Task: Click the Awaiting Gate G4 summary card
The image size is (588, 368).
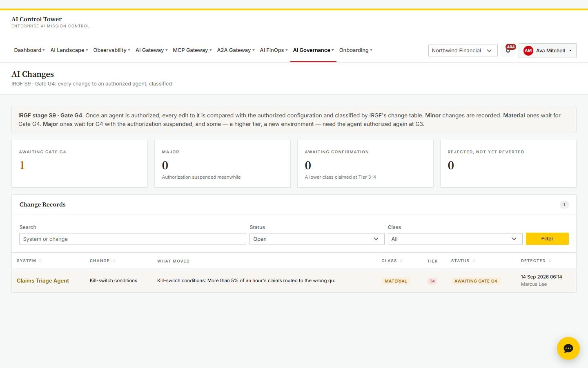Action: pyautogui.click(x=80, y=164)
